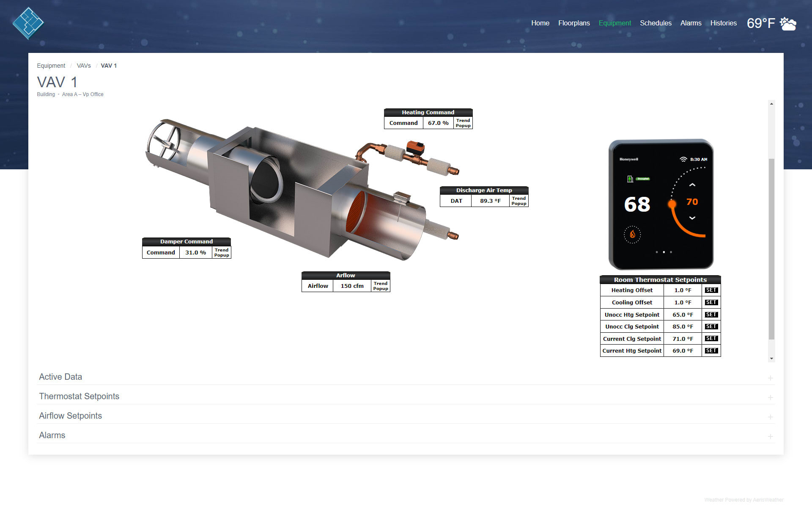Click the thermostat setpoint value 70
The image size is (812, 508).
tap(692, 202)
